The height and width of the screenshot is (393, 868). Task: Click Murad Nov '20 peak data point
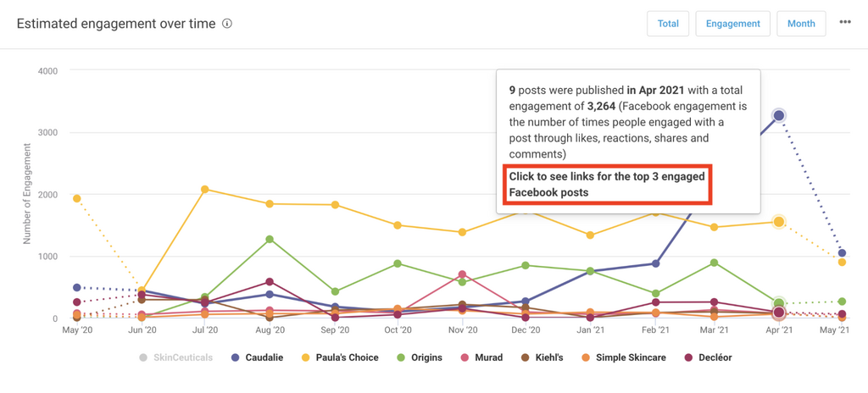pos(462,274)
